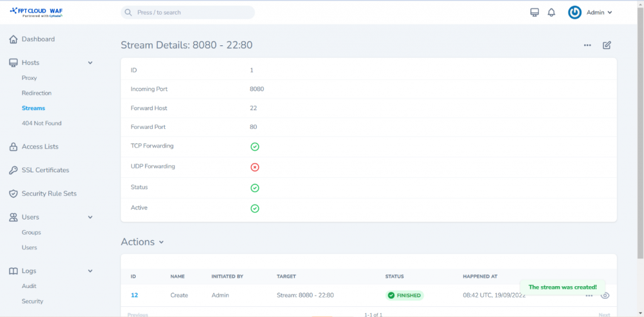The image size is (644, 317).
Task: Click the SSL Certificates key icon
Action: (x=13, y=170)
